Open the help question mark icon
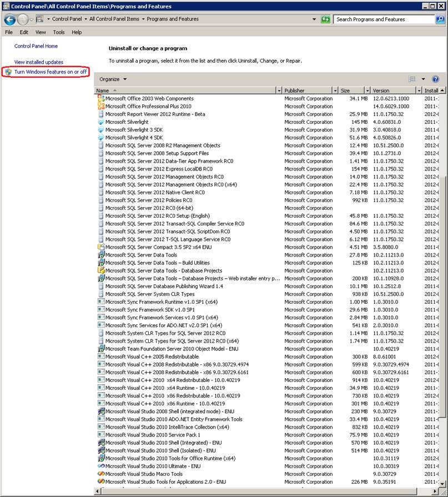Image resolution: width=448 pixels, height=497 pixels. [x=435, y=79]
